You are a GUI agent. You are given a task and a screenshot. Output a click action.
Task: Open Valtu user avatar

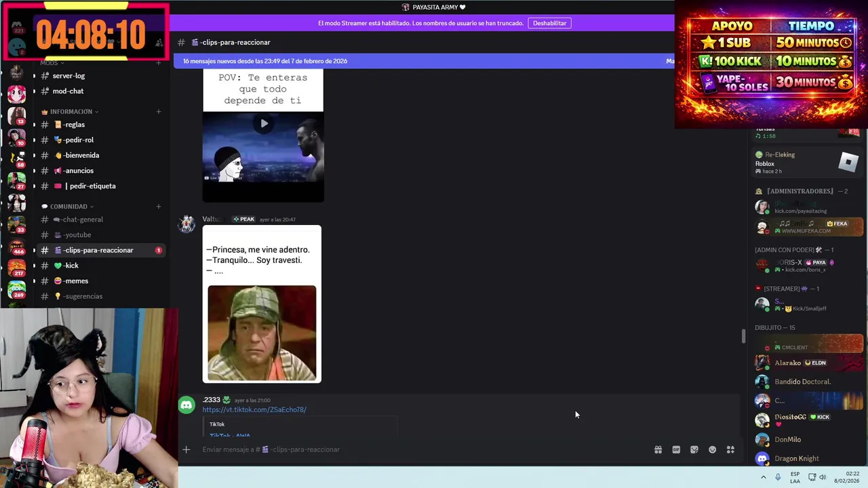pyautogui.click(x=186, y=224)
